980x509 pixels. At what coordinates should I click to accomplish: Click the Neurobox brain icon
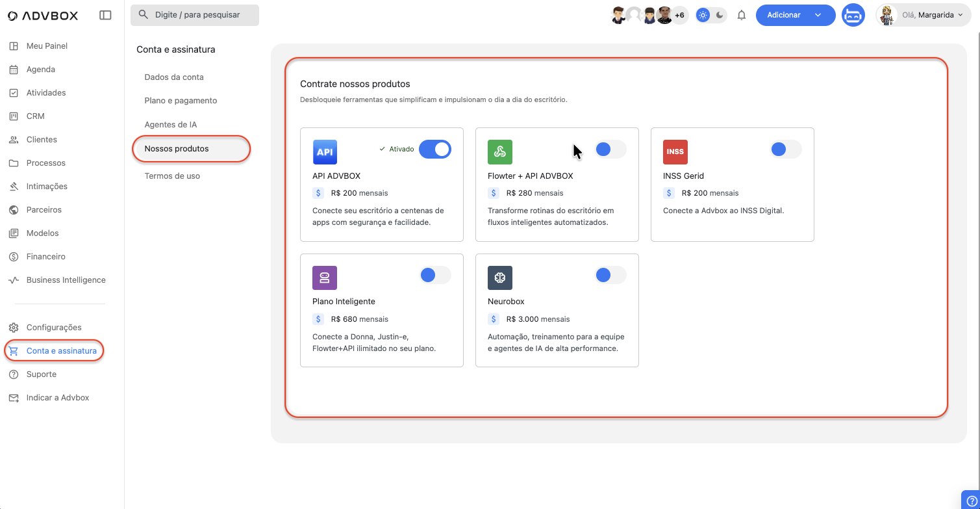pyautogui.click(x=499, y=278)
